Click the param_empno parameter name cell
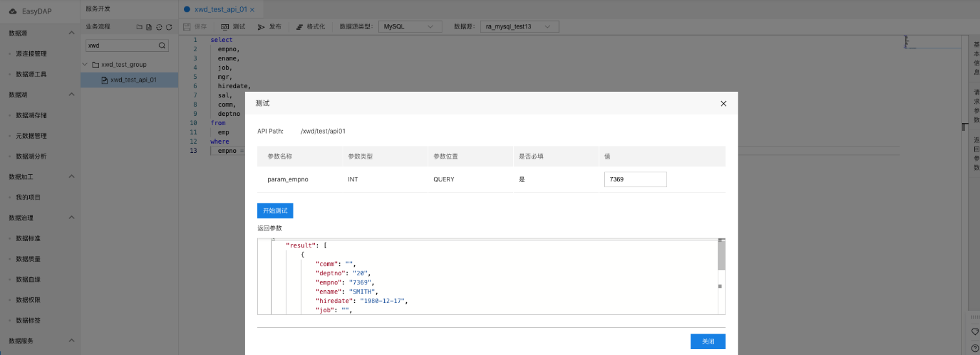The height and width of the screenshot is (355, 980). pos(288,179)
